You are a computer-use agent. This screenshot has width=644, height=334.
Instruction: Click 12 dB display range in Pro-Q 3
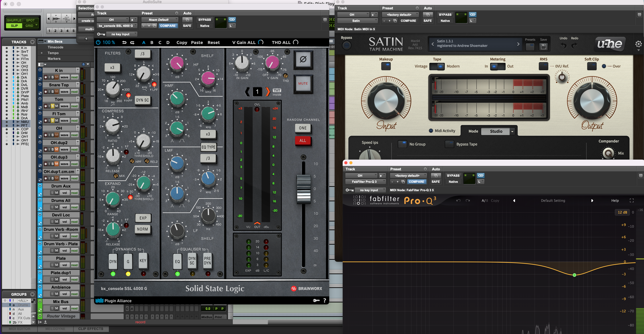click(x=622, y=212)
